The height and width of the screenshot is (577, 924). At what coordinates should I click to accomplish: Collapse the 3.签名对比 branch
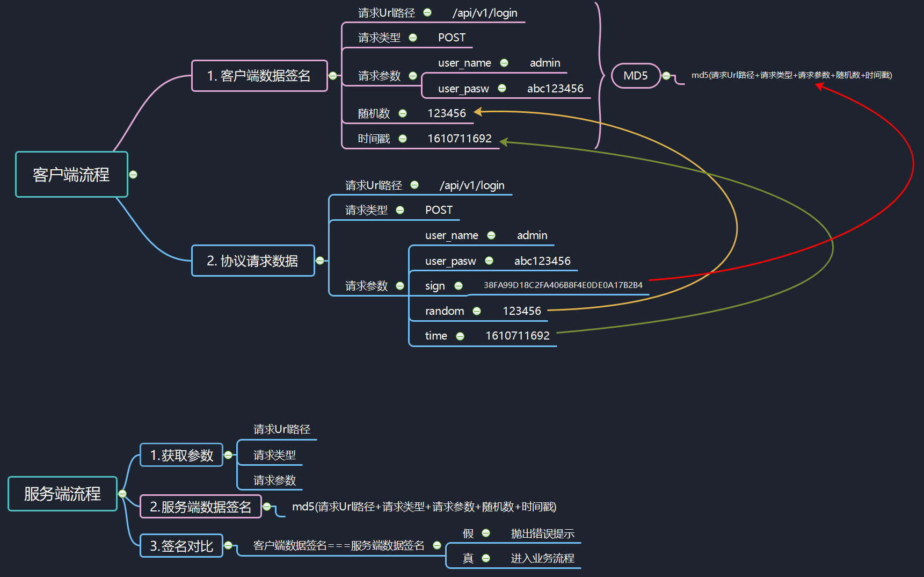pyautogui.click(x=228, y=545)
